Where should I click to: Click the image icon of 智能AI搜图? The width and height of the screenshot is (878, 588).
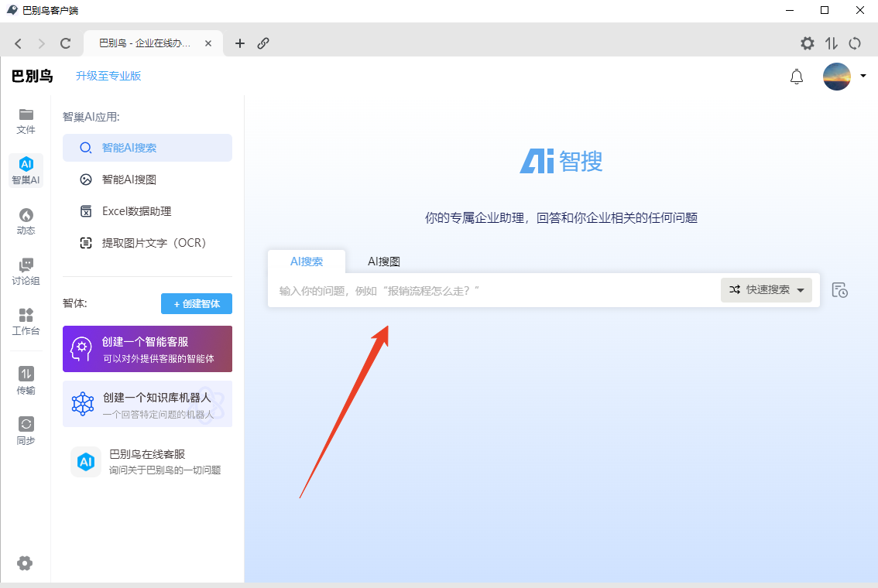[86, 179]
